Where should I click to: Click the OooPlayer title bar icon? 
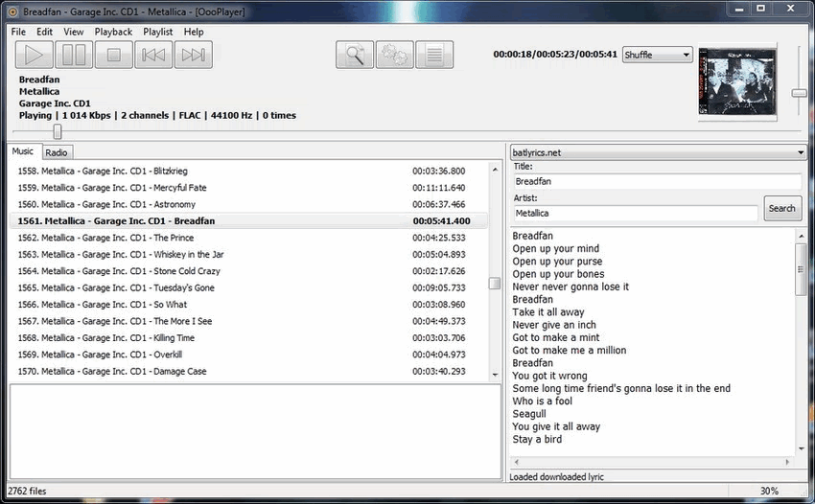pos(13,11)
